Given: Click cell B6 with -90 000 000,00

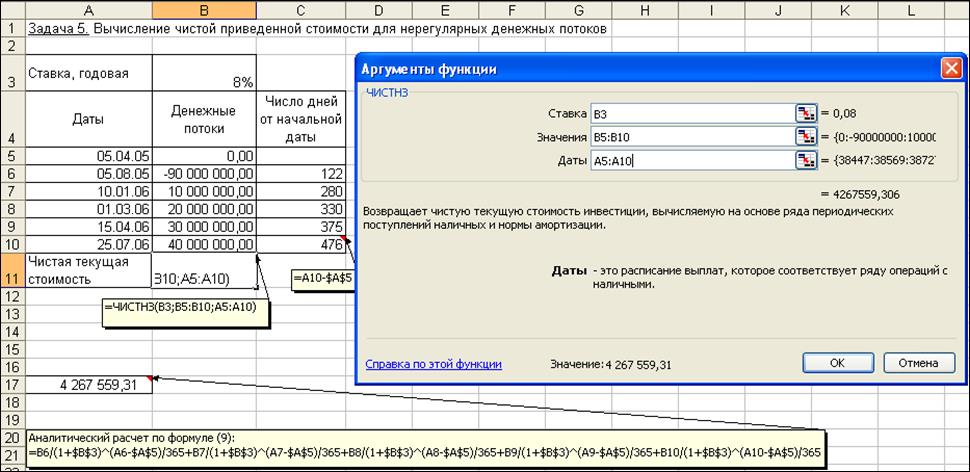Looking at the screenshot, I should coord(204,173).
